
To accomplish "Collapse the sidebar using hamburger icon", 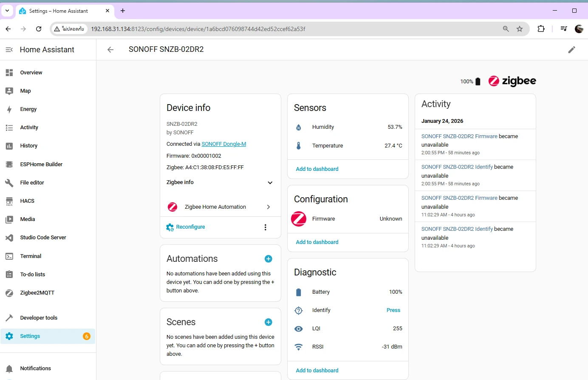I will (9, 50).
